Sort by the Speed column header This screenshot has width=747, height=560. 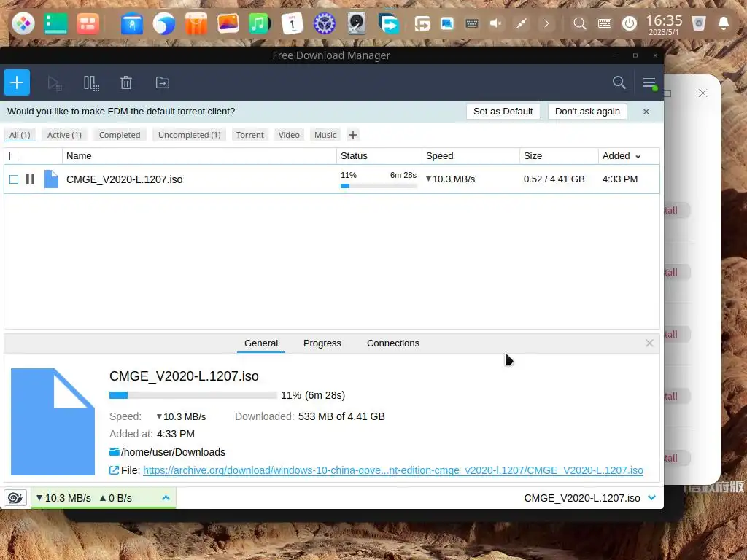pyautogui.click(x=471, y=156)
